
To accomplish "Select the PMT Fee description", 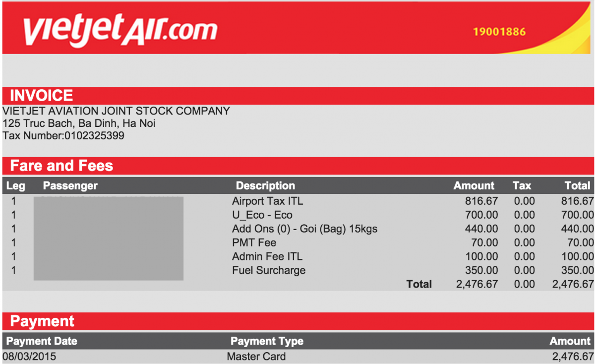I will pyautogui.click(x=254, y=243).
